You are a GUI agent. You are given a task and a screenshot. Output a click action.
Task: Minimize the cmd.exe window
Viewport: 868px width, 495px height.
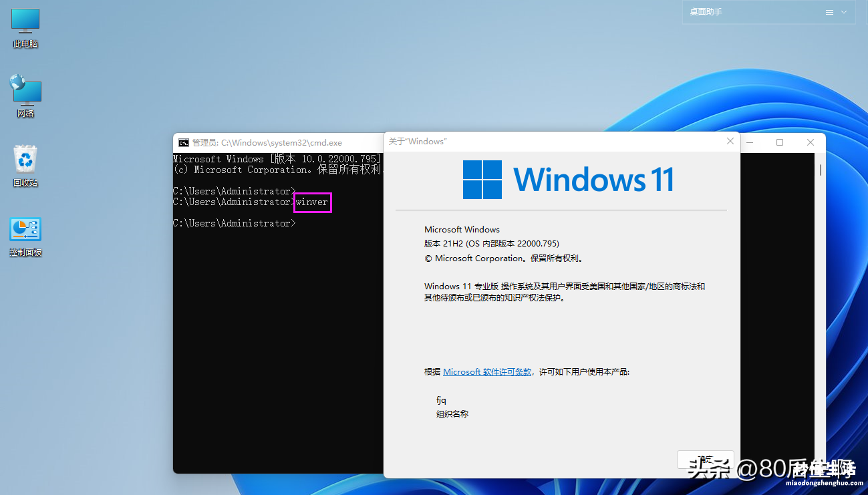coord(751,142)
